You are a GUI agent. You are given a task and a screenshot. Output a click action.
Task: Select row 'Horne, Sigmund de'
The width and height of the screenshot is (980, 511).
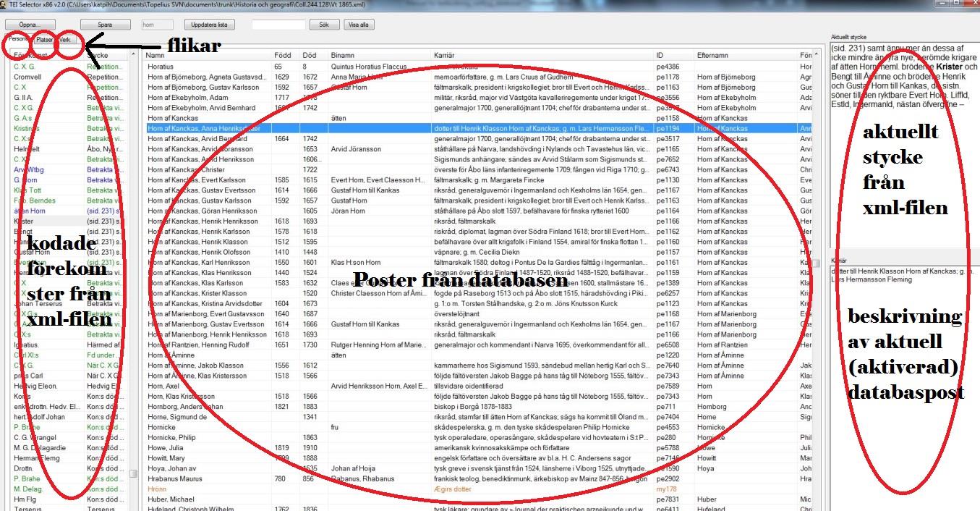[x=477, y=417]
